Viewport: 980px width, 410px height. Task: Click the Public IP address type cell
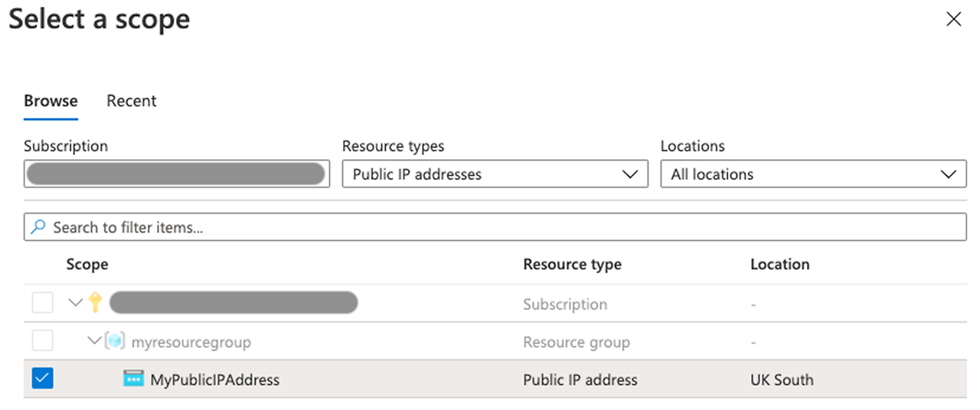pyautogui.click(x=580, y=379)
